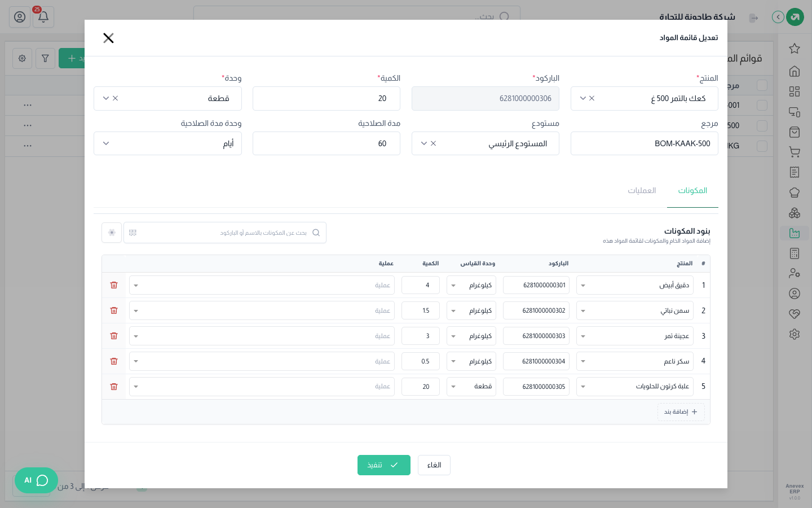Click quantity field of سمن نباتي row
Viewport: 812px width, 508px height.
pyautogui.click(x=421, y=310)
